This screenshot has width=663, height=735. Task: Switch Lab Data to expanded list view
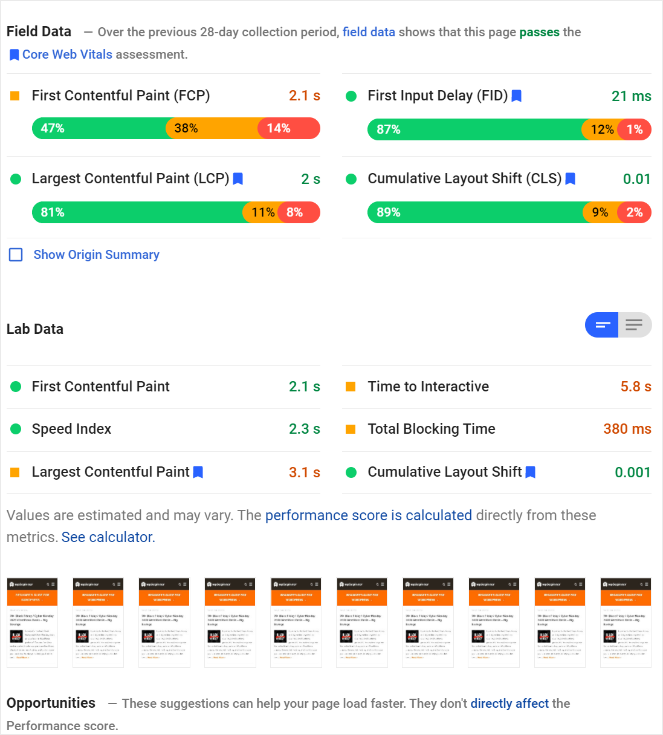[634, 325]
